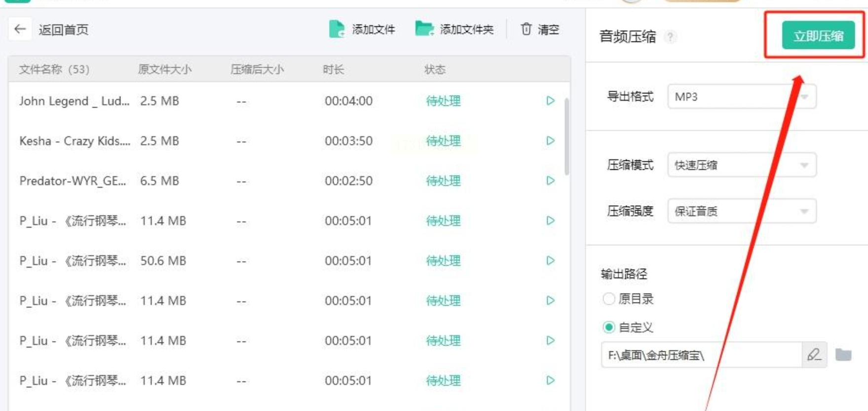Click 添加文件 to add audio files

tap(362, 29)
